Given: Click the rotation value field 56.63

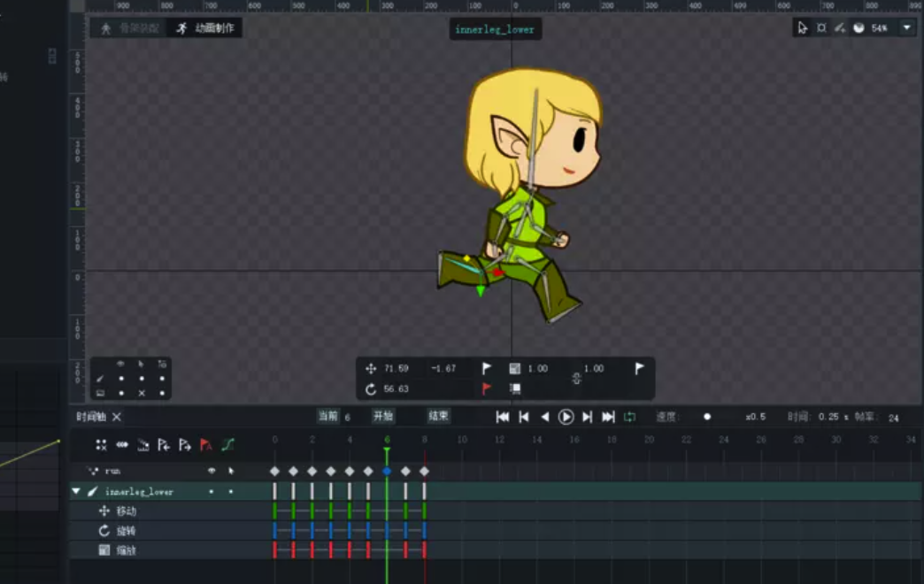Looking at the screenshot, I should coord(397,389).
